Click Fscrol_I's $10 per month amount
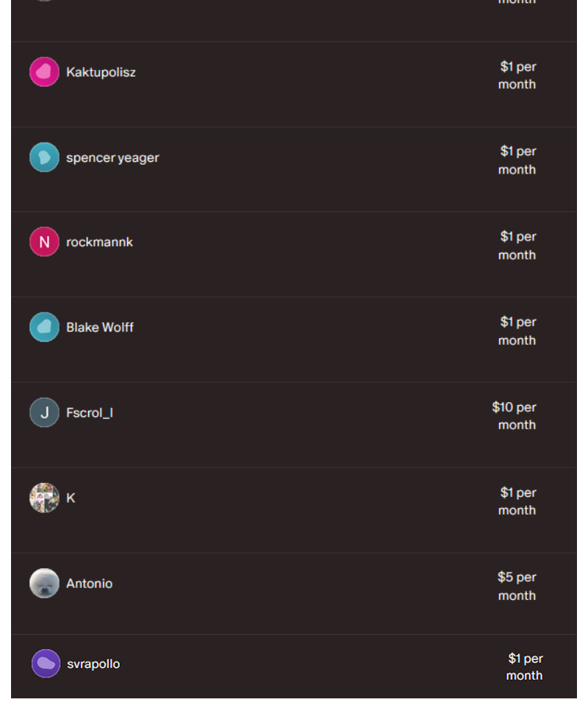 [x=514, y=416]
